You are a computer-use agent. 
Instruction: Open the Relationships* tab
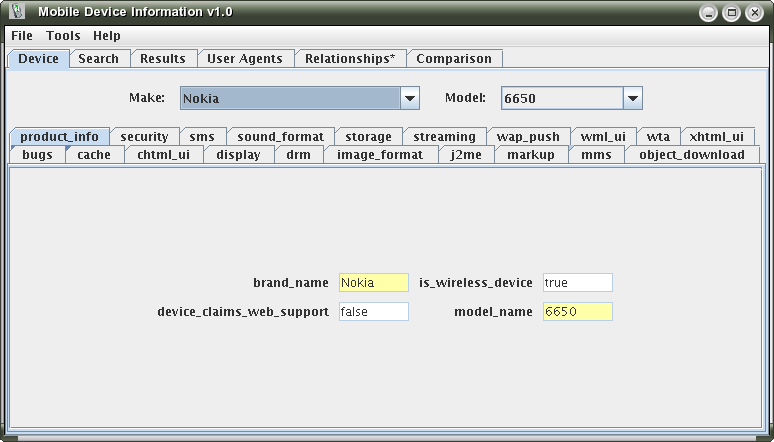350,58
